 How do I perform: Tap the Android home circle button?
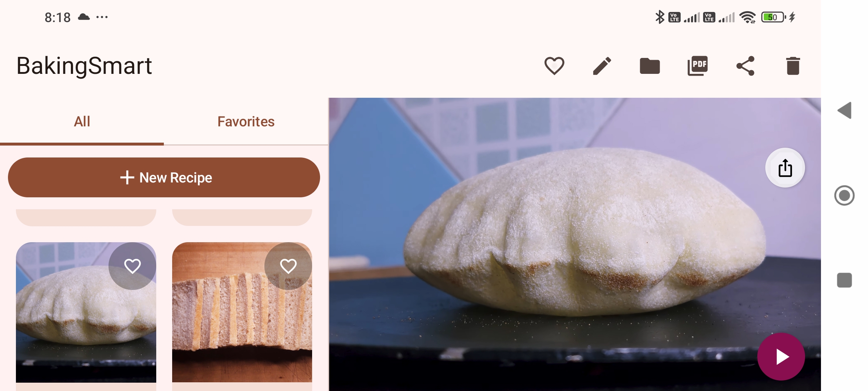(x=844, y=195)
